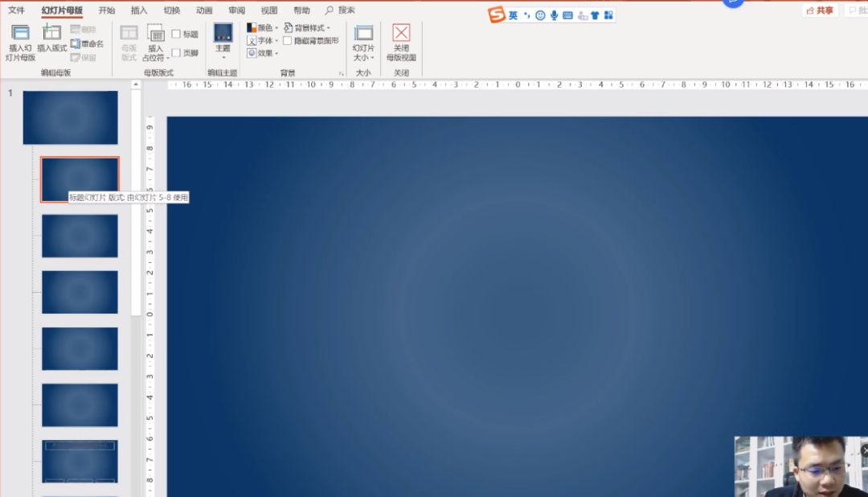Expand the Fonts (字体) dropdown

[x=262, y=40]
